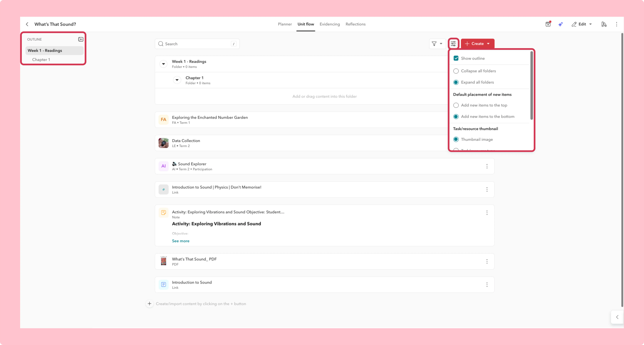Collapse the Week 1 - Readings folder
Screen dimensions: 644x345
pos(164,64)
